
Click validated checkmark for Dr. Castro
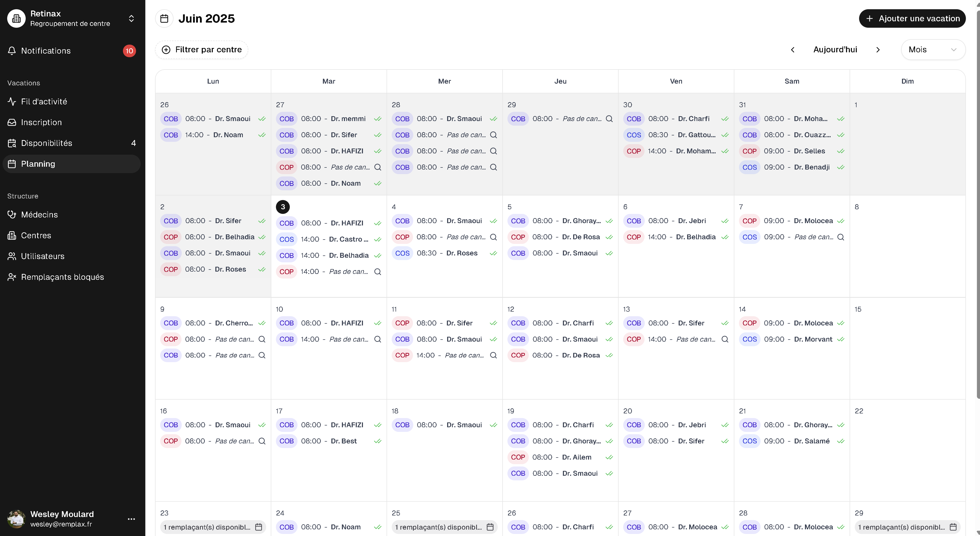377,240
